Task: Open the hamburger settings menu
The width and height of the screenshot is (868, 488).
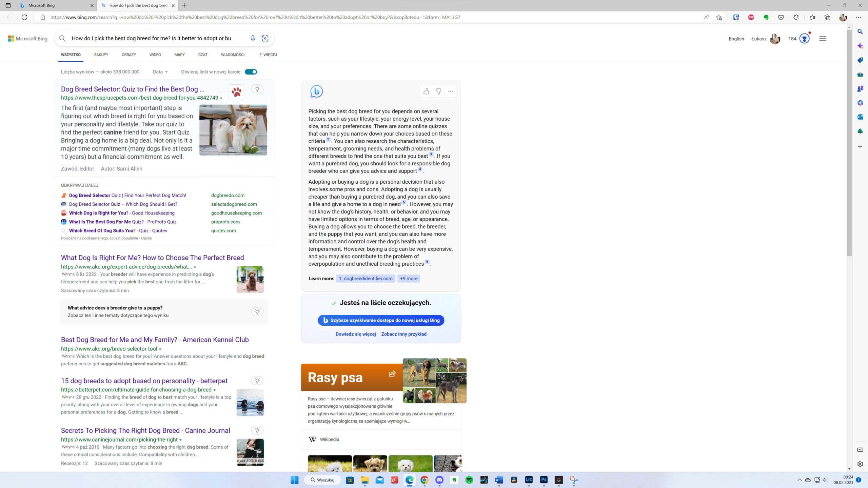Action: [x=823, y=39]
